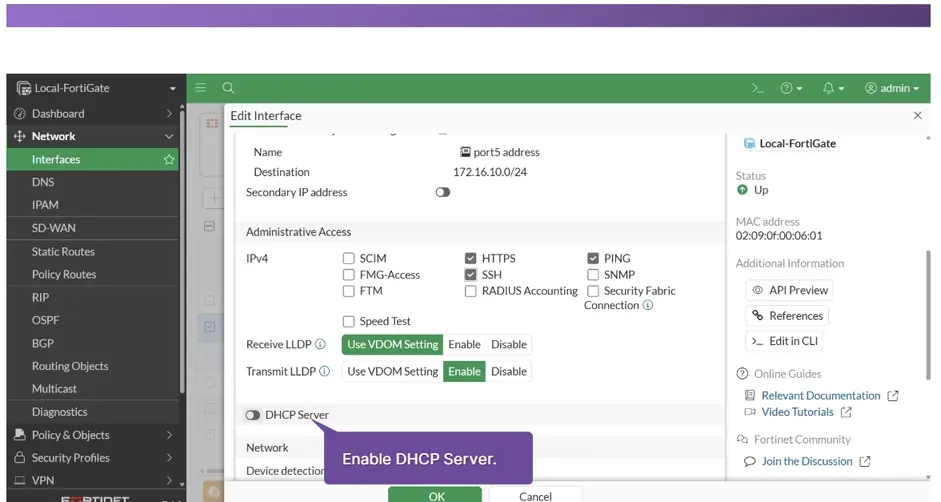
Task: Check the SNMP checkbox
Action: tap(593, 274)
